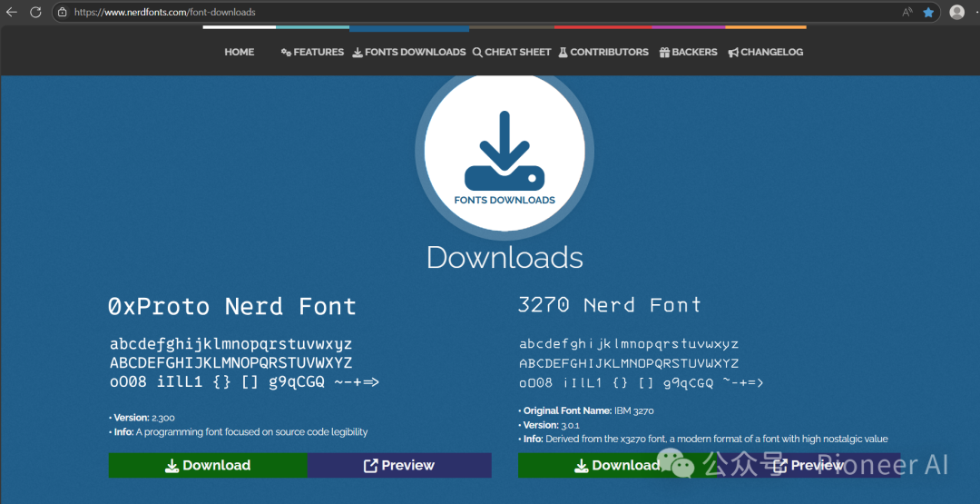Viewport: 980px width, 504px height.
Task: Open the FONTS DOWNLOADS nav item
Action: tap(409, 52)
